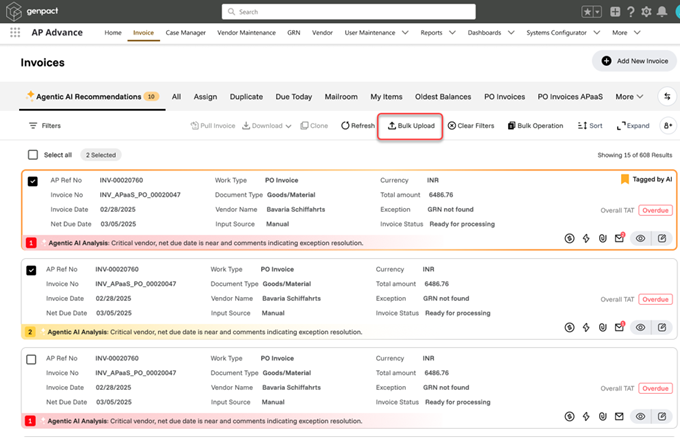The height and width of the screenshot is (441, 680).
Task: Expand the More tabs dropdown
Action: tap(629, 97)
